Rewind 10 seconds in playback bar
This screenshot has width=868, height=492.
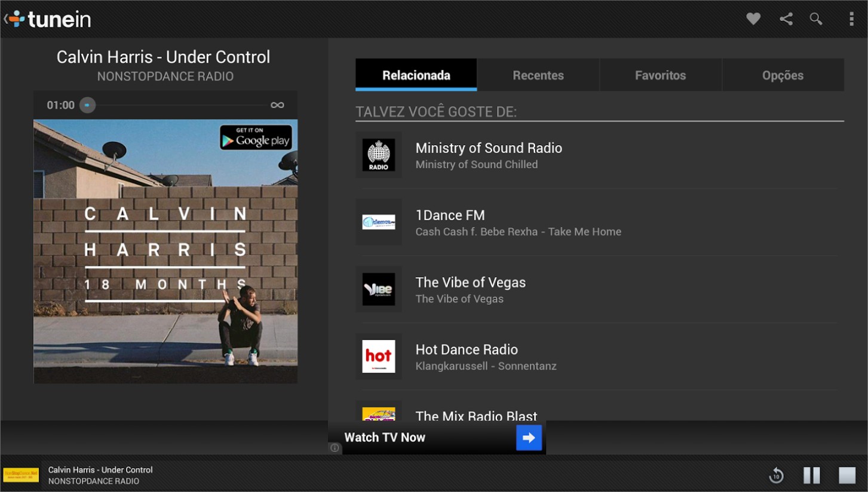pos(776,475)
